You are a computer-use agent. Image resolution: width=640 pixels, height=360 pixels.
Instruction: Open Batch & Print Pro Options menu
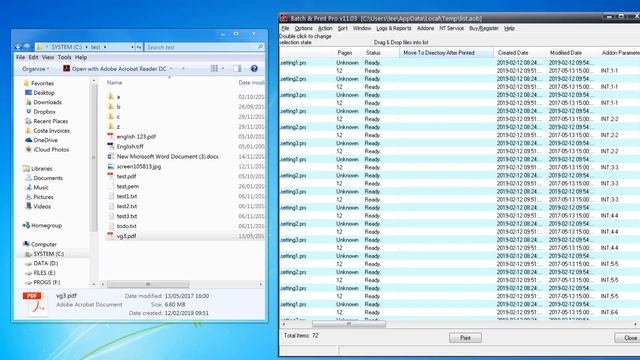pos(303,28)
